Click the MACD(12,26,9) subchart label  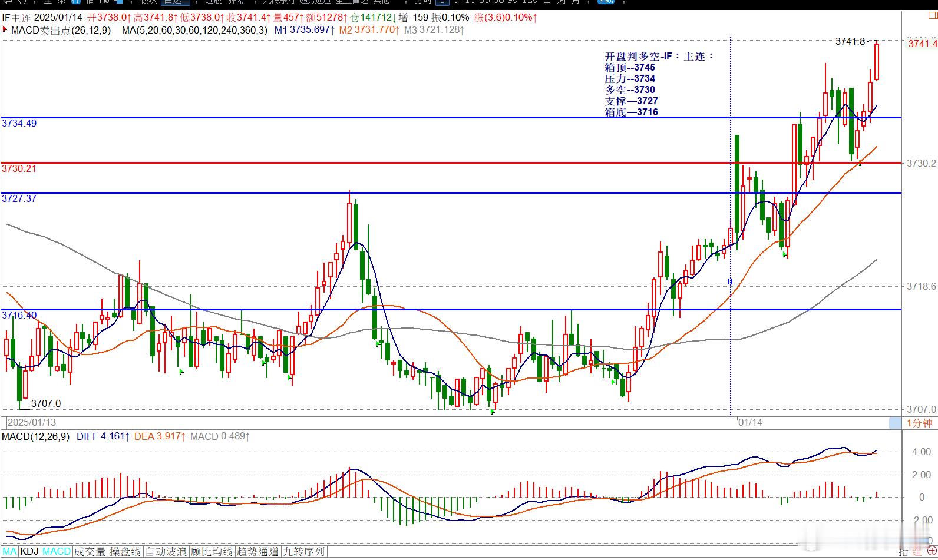[35, 436]
